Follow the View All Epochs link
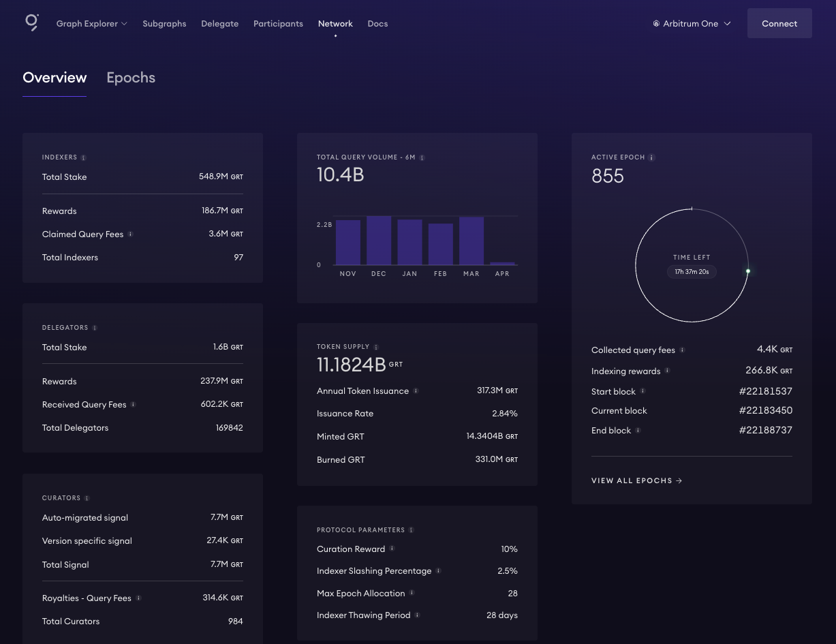The width and height of the screenshot is (836, 644). click(x=636, y=480)
